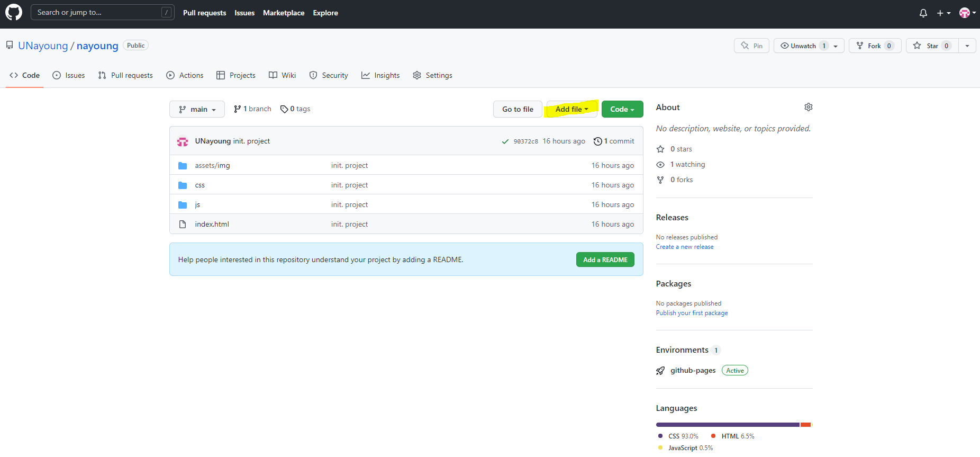This screenshot has height=457, width=980.
Task: Click Pull requests in top navigation
Action: (204, 13)
